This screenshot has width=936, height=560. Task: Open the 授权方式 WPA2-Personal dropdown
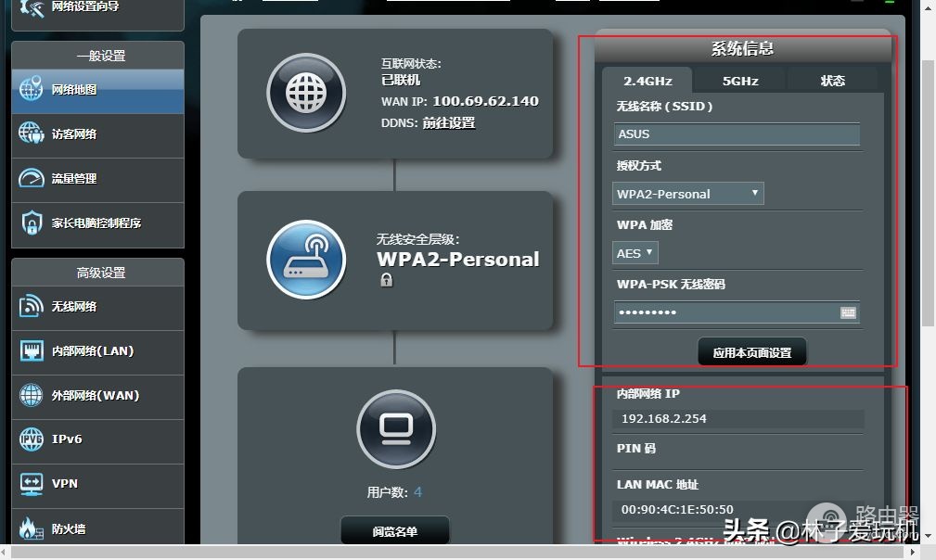pyautogui.click(x=687, y=194)
